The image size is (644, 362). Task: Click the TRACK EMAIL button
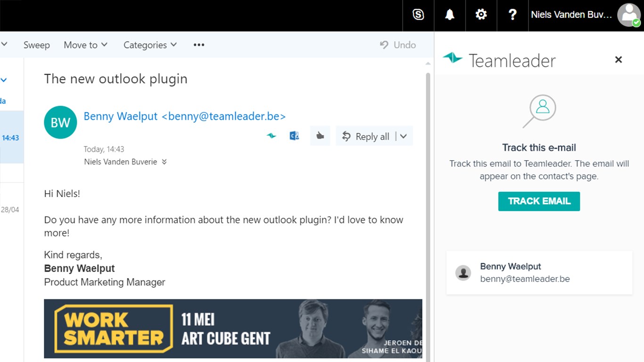click(x=539, y=201)
